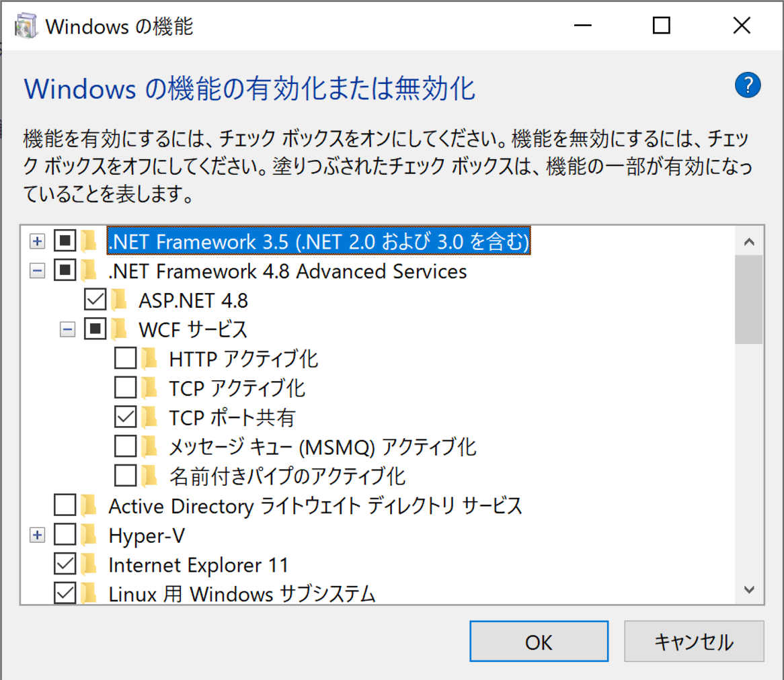Select the ASP.NET 4.8 label
The width and height of the screenshot is (784, 680).
pos(193,301)
